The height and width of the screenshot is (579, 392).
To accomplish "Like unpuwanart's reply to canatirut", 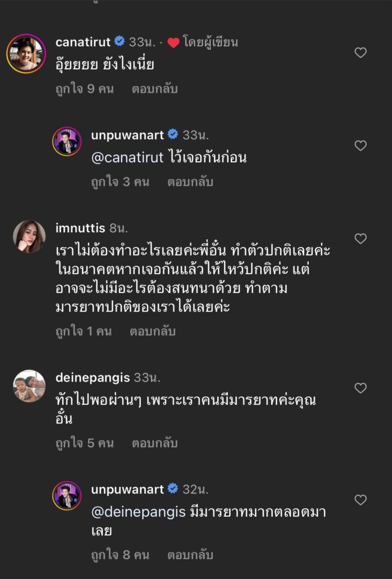I will point(360,146).
